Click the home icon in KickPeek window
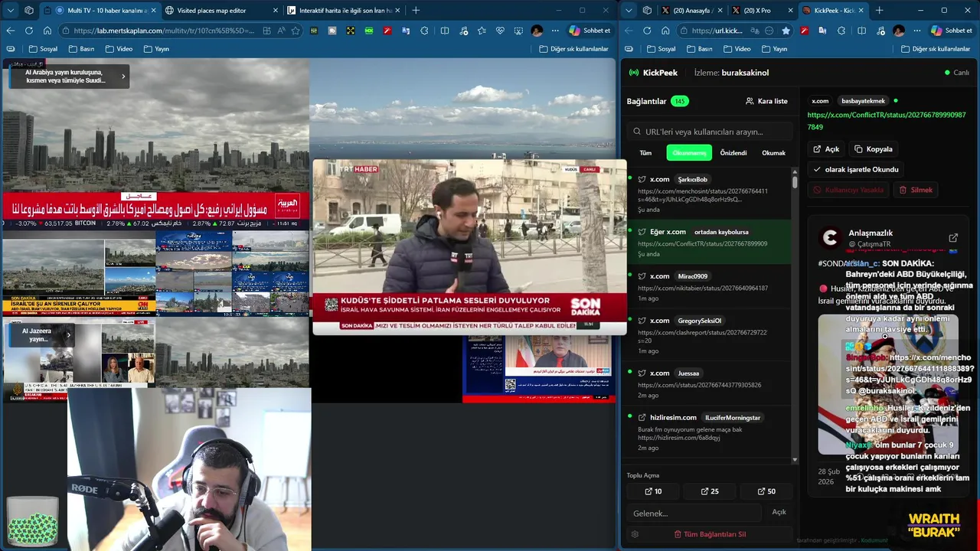980x551 pixels. click(x=665, y=31)
